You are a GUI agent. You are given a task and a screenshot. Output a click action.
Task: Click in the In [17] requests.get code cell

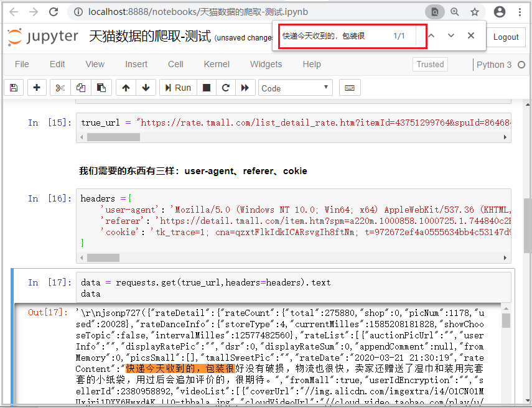point(294,287)
